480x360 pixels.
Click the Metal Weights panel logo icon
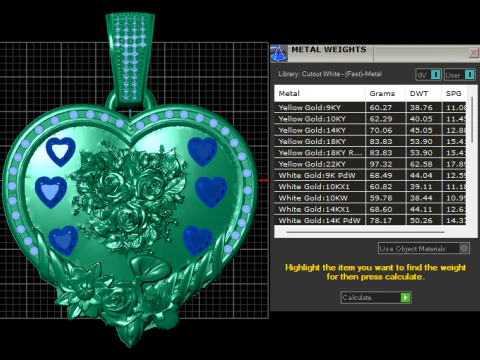click(x=279, y=53)
